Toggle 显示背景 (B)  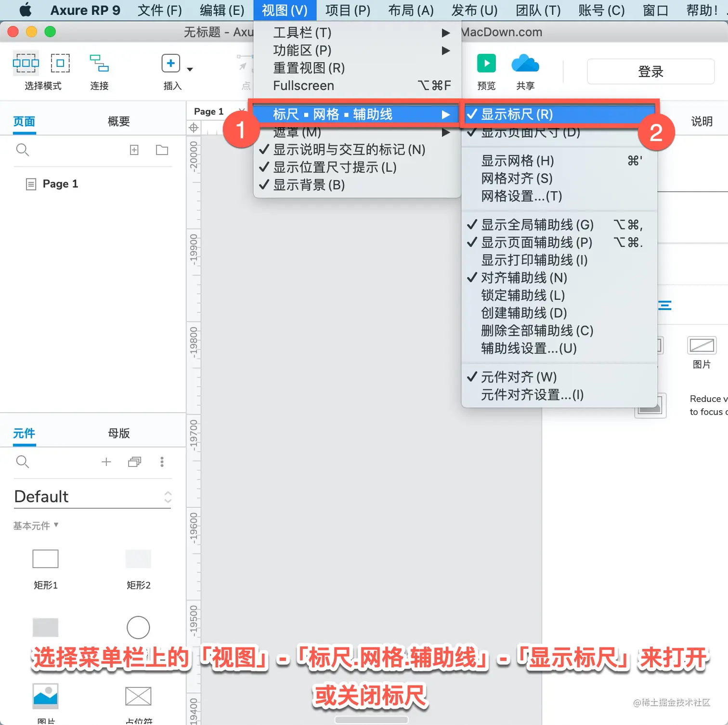click(x=357, y=185)
